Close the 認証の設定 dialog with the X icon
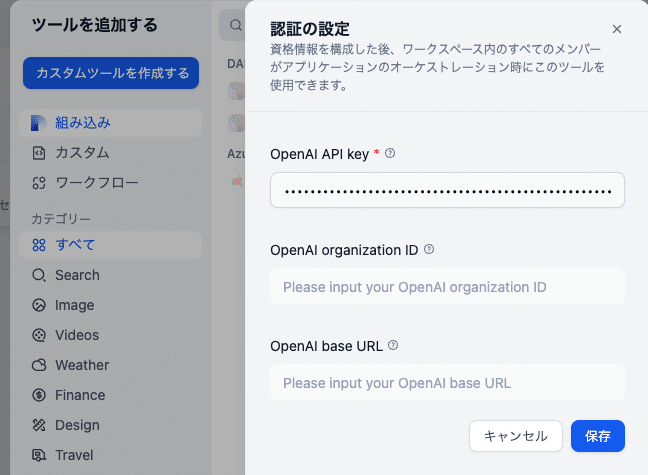Image resolution: width=648 pixels, height=475 pixels. click(617, 29)
